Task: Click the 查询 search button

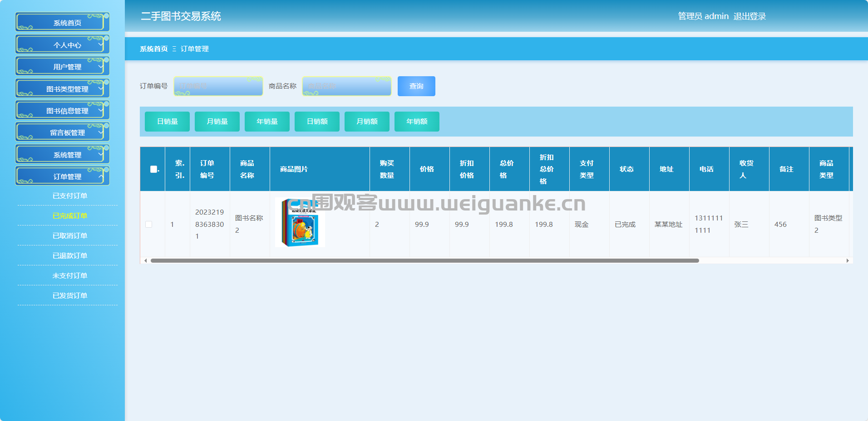Action: 416,86
